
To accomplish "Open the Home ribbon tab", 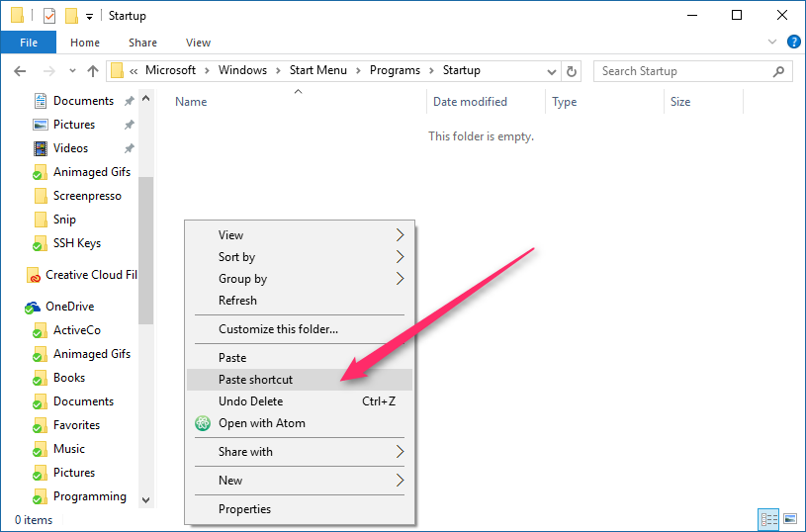I will click(x=85, y=43).
